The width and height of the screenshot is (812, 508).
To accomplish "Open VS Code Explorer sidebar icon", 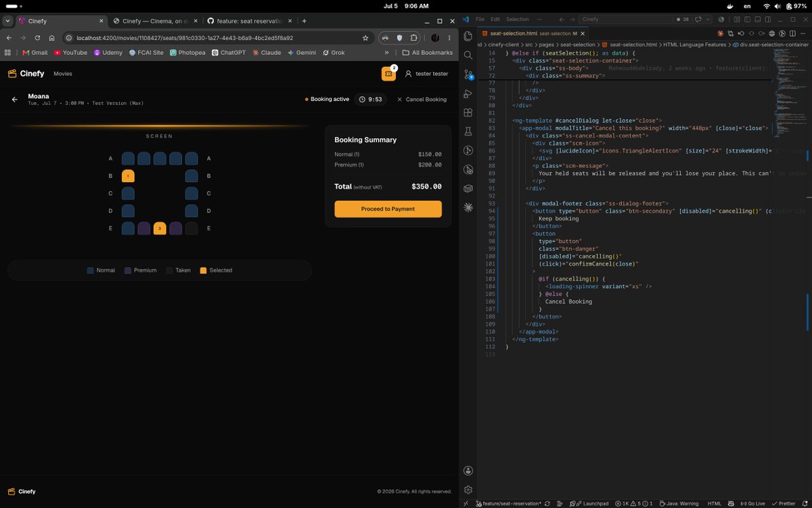I will 468,36.
